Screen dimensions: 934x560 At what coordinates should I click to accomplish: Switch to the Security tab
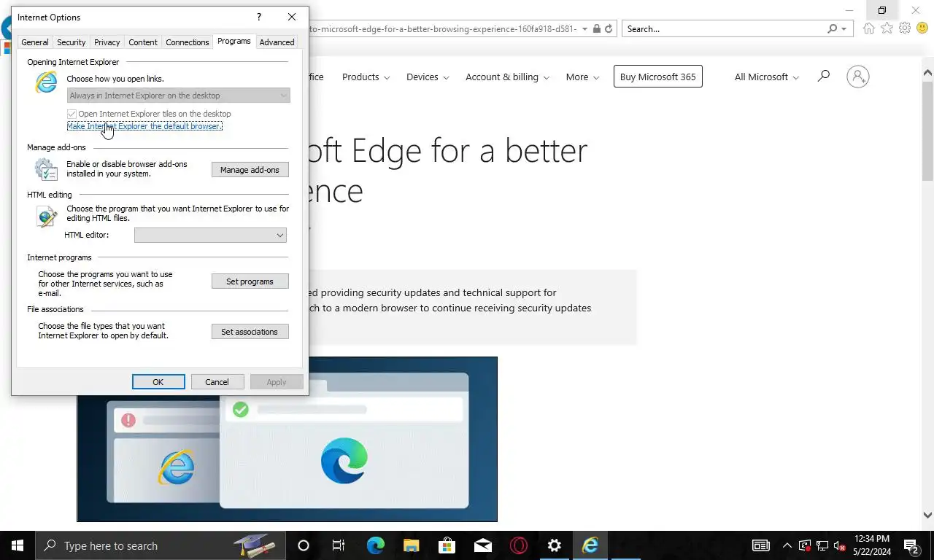pos(72,42)
